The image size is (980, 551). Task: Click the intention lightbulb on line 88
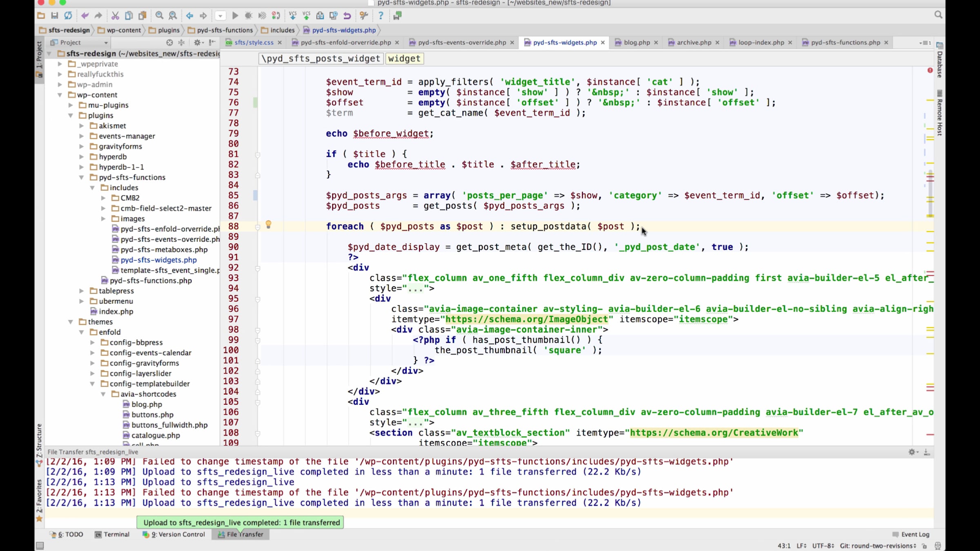click(x=268, y=224)
